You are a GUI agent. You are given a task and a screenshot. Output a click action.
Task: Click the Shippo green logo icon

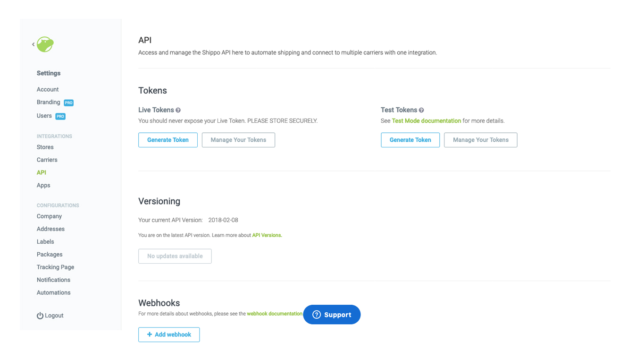45,44
